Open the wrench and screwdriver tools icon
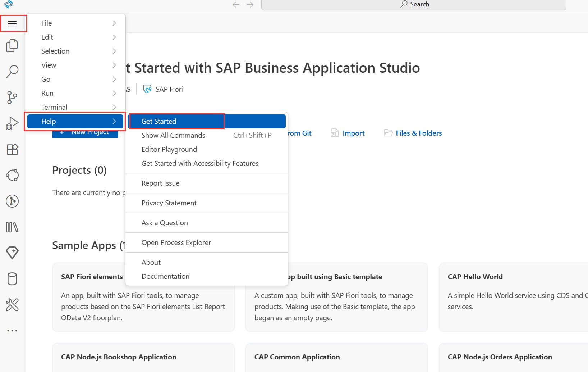Viewport: 588px width, 372px height. (x=12, y=305)
